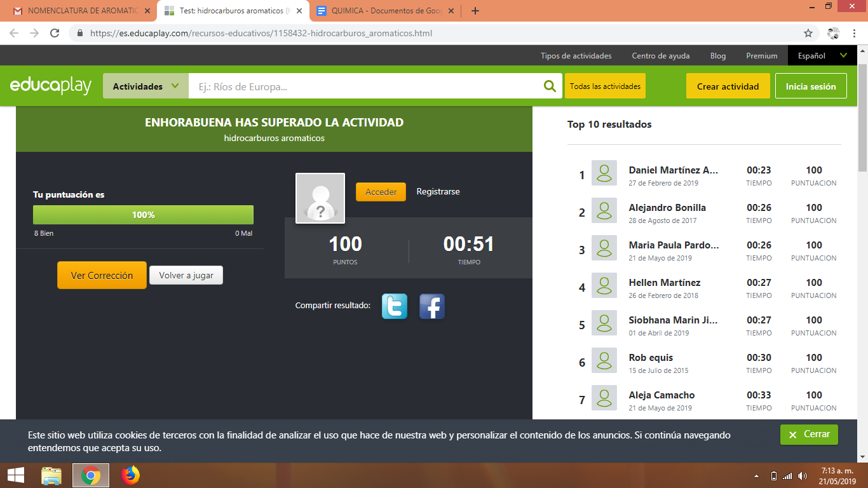Open volume control in system tray
868x488 pixels.
pos(803,476)
